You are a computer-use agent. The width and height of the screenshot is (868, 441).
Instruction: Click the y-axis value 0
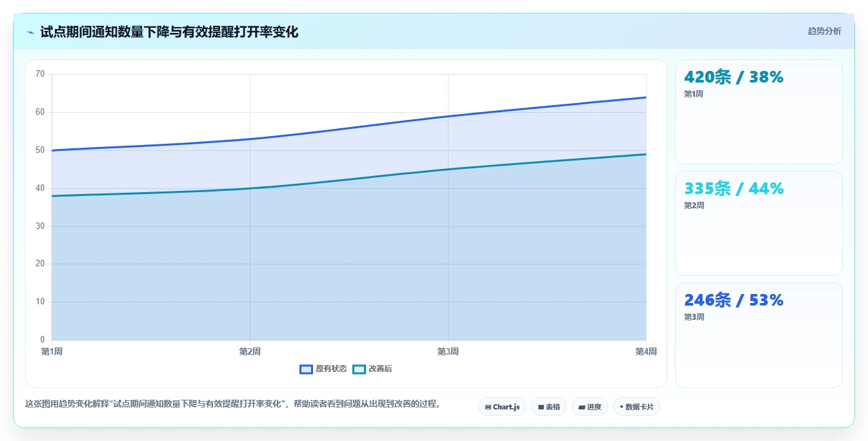click(x=43, y=340)
